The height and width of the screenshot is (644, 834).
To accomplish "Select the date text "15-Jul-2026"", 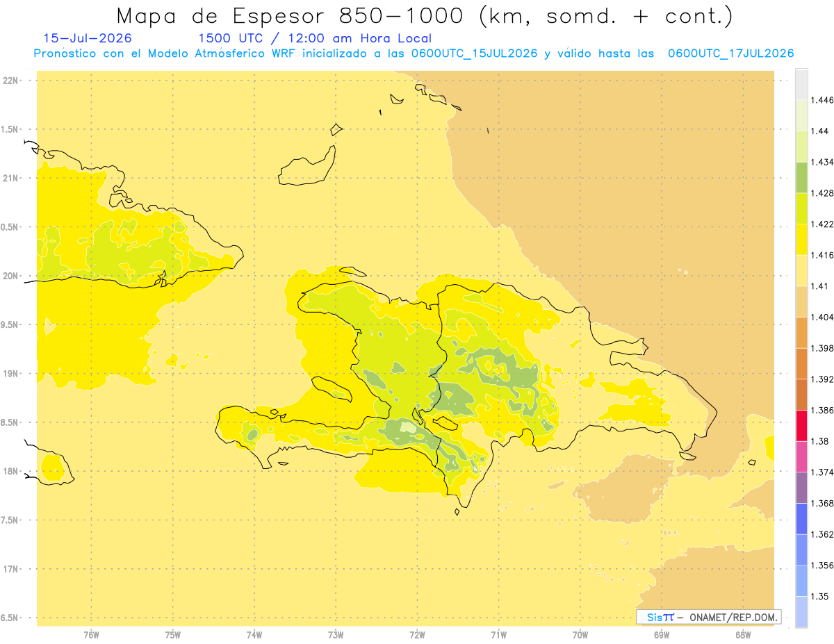I will click(x=88, y=38).
